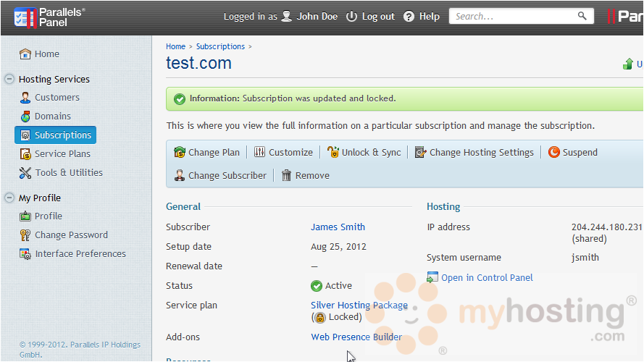Click the Log out link
Viewport: 644px width, 362px height.
click(378, 17)
